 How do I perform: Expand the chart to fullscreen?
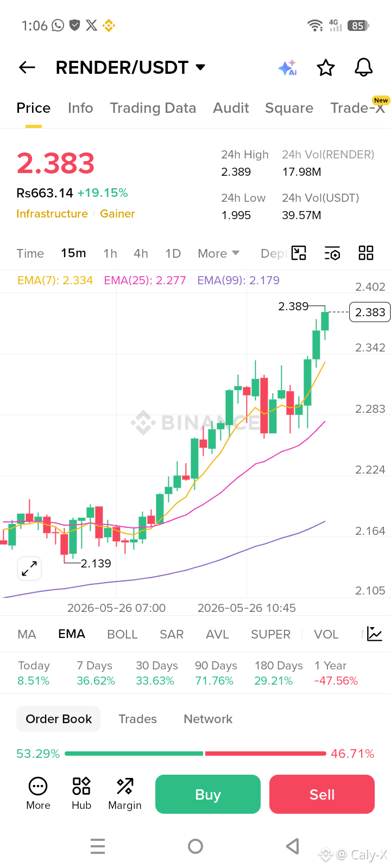pyautogui.click(x=29, y=569)
